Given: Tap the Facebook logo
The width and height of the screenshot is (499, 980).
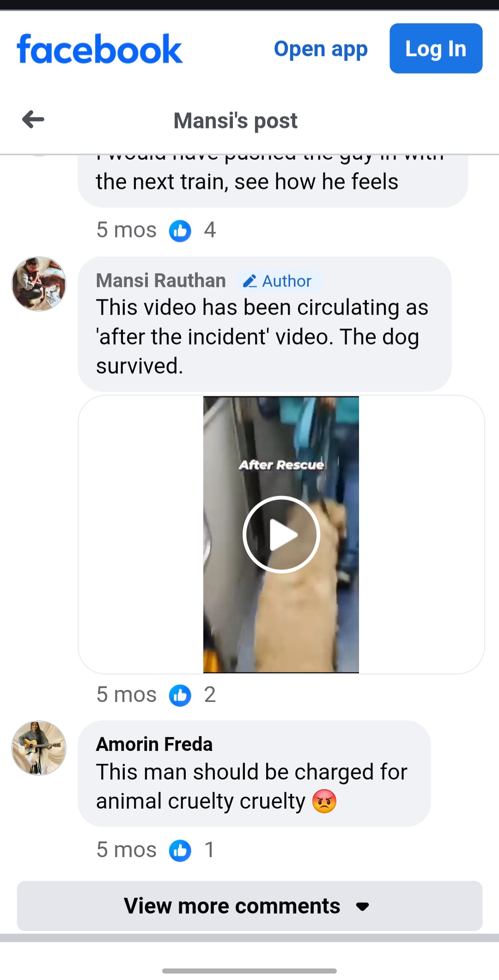Looking at the screenshot, I should coord(100,49).
